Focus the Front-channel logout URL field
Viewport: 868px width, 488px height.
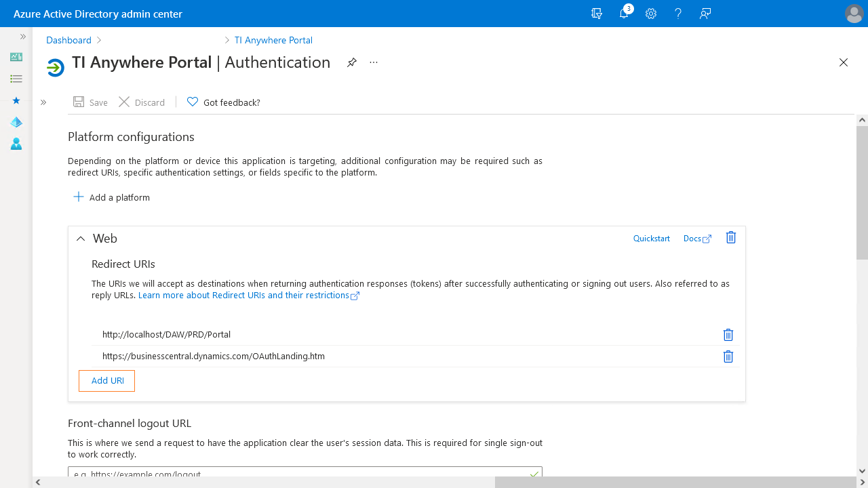pos(305,472)
